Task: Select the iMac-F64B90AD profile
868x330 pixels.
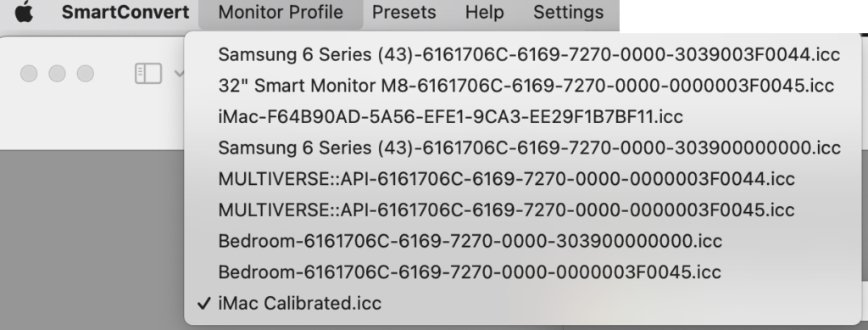Action: (x=522, y=117)
